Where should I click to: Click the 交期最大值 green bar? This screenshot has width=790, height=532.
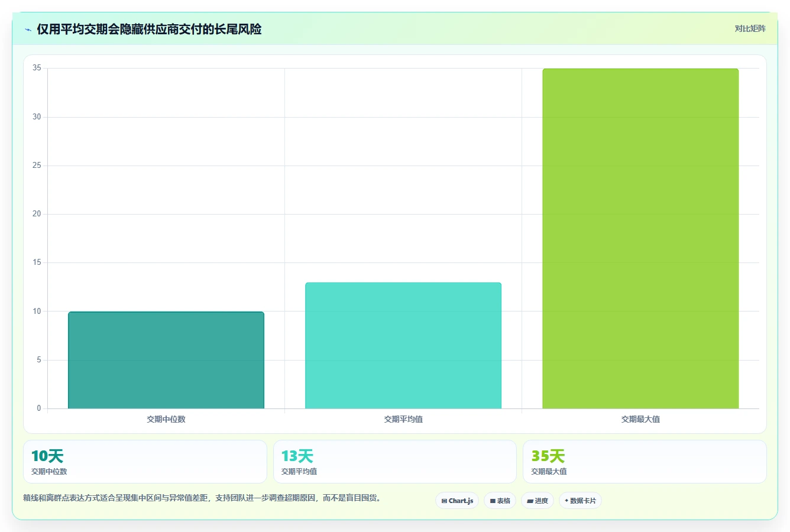tap(640, 239)
